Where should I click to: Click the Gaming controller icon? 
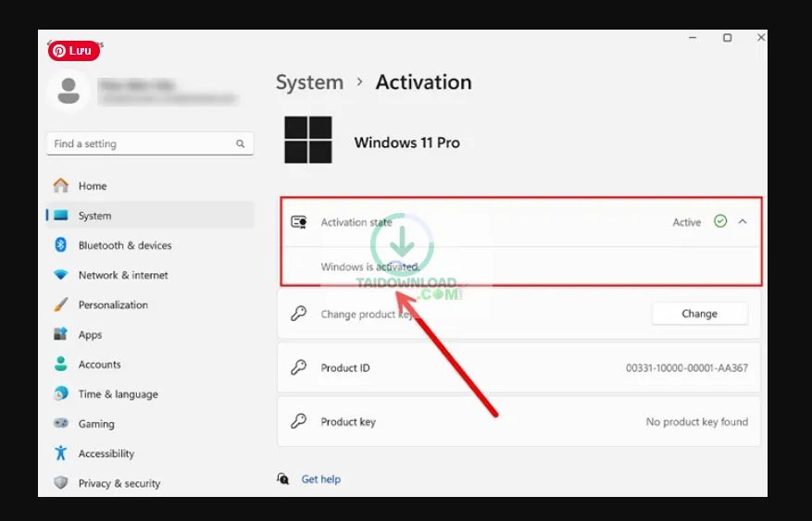(60, 423)
